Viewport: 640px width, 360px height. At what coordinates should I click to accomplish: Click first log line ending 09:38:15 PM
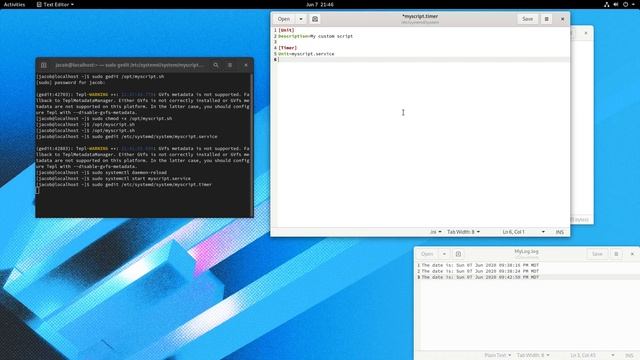(x=480, y=265)
